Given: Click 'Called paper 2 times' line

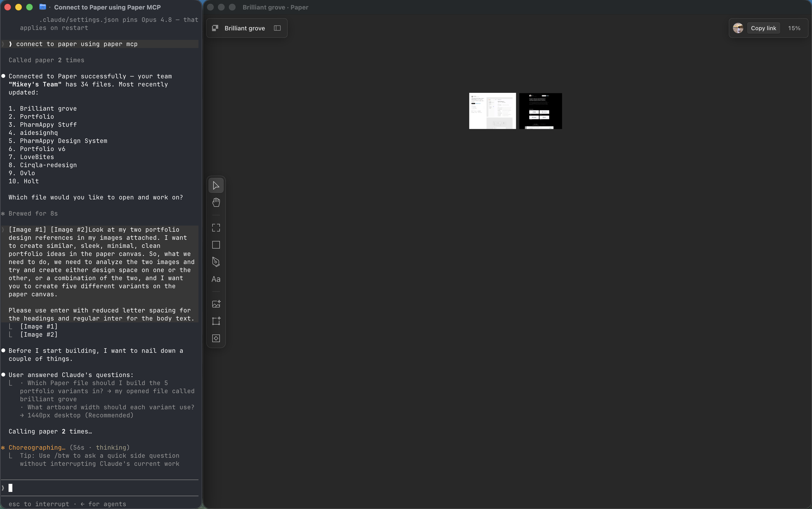Looking at the screenshot, I should (x=47, y=60).
